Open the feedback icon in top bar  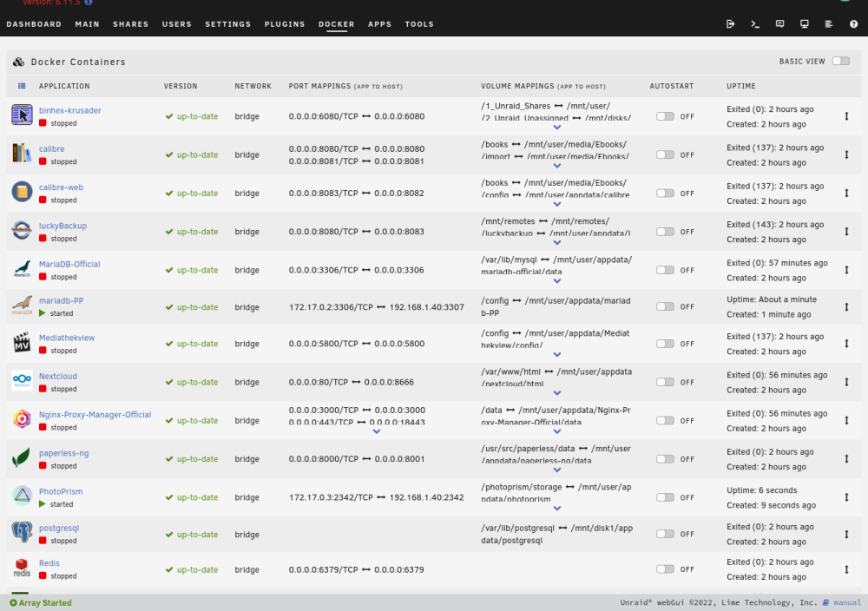tap(780, 23)
